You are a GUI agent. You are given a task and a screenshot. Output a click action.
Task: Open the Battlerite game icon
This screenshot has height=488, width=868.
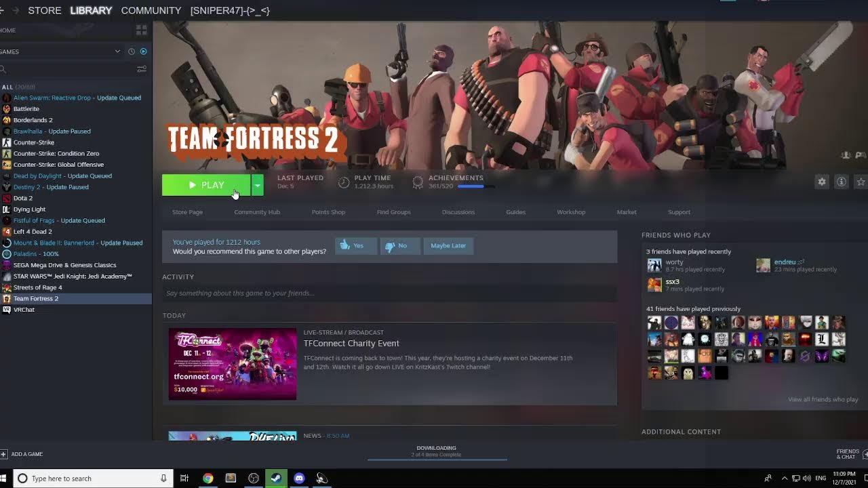(7, 108)
